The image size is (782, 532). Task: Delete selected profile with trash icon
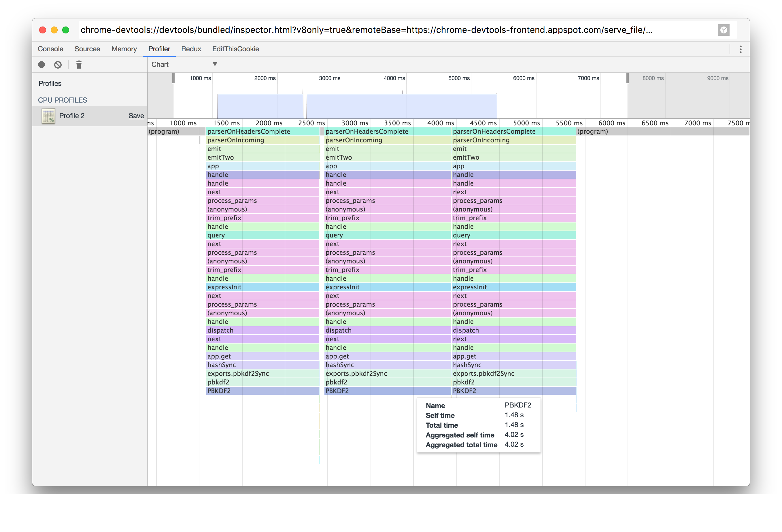79,65
